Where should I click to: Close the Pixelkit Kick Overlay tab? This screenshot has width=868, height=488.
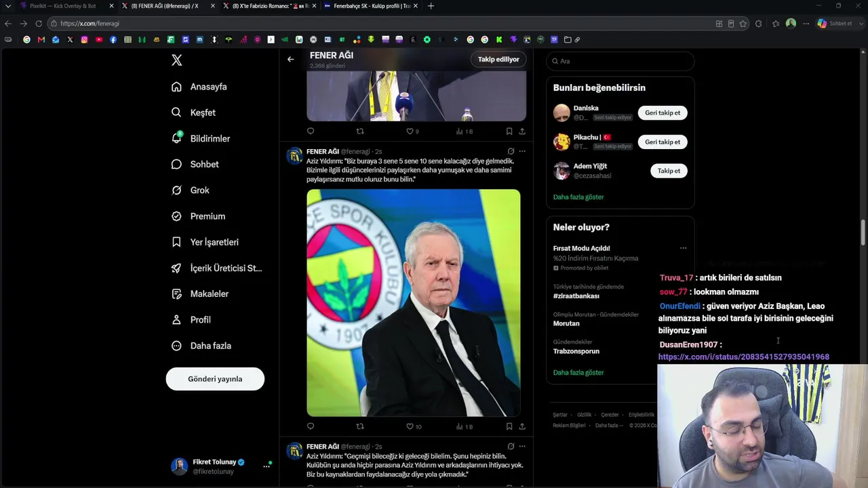click(x=111, y=6)
